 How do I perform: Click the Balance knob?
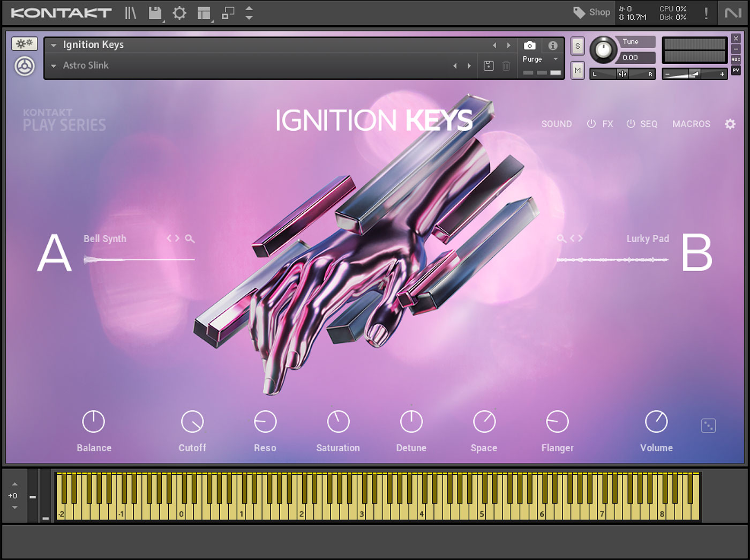[93, 422]
